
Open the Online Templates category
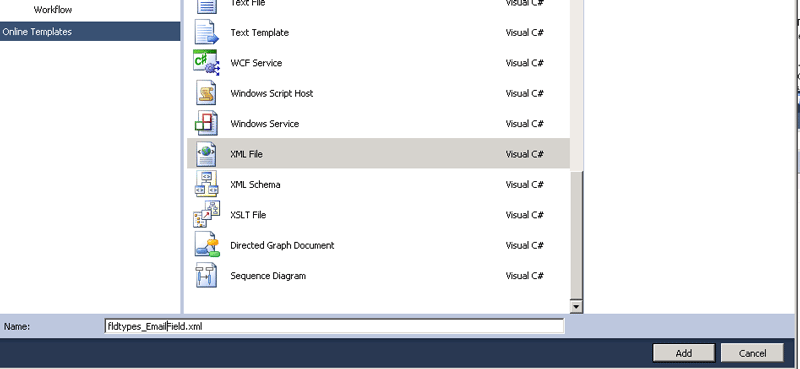click(90, 32)
